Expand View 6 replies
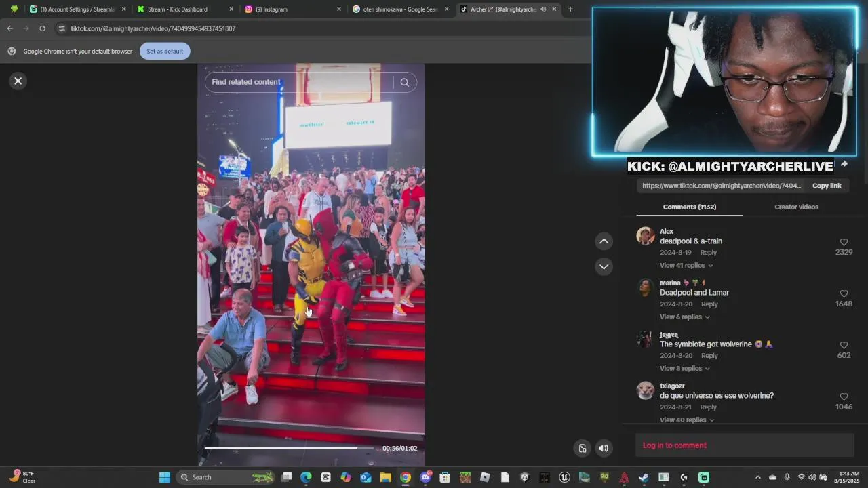868x488 pixels. (x=684, y=317)
